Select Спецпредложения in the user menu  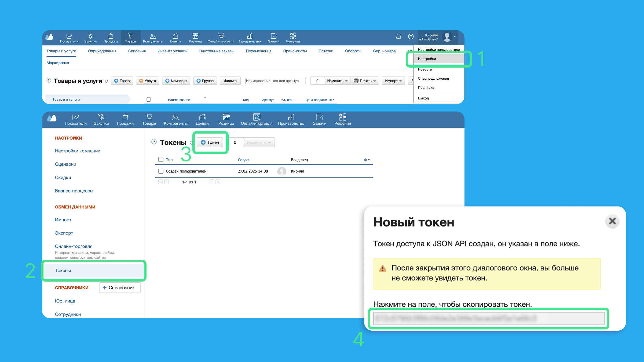[x=433, y=79]
